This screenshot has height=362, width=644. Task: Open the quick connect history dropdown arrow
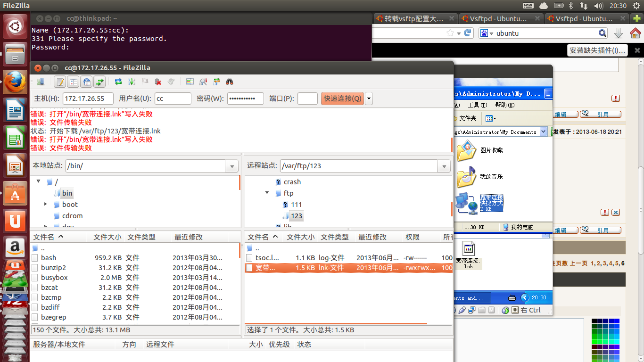pyautogui.click(x=369, y=99)
